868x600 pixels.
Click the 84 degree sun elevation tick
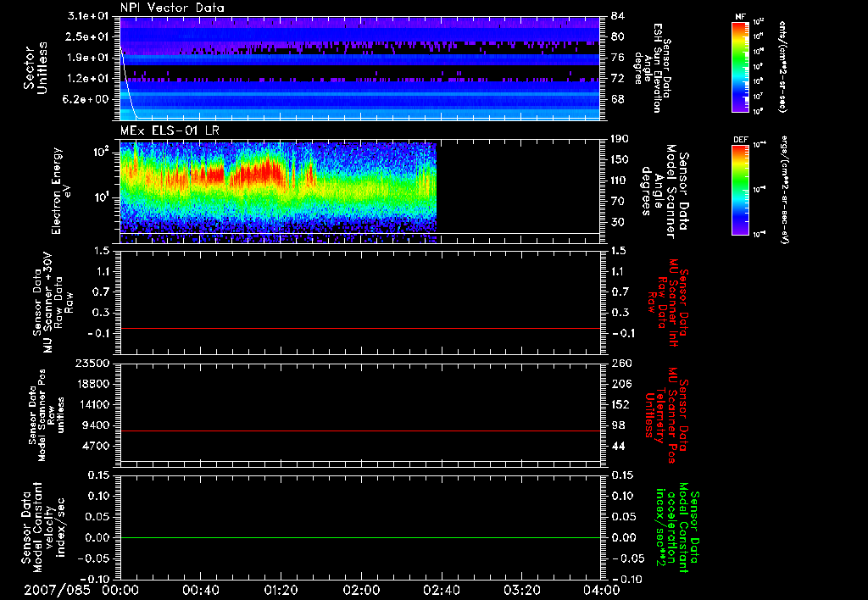click(617, 16)
